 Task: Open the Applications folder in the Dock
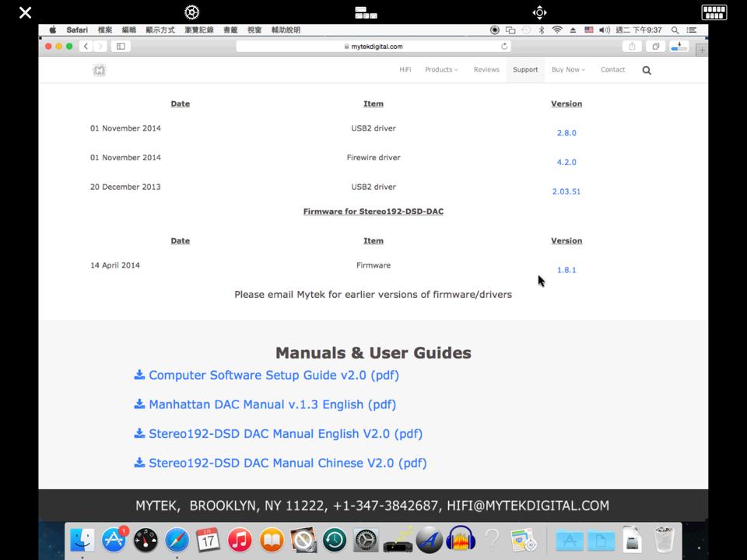(570, 540)
